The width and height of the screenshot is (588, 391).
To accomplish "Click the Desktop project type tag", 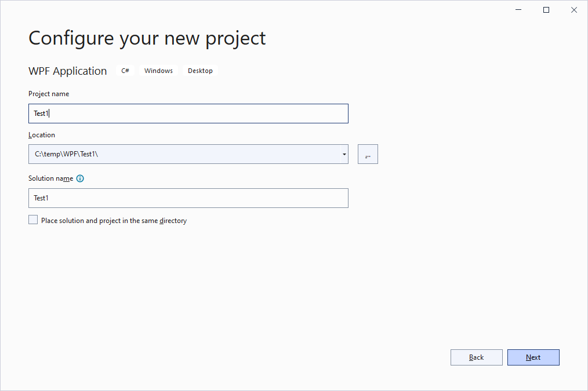I will [200, 71].
